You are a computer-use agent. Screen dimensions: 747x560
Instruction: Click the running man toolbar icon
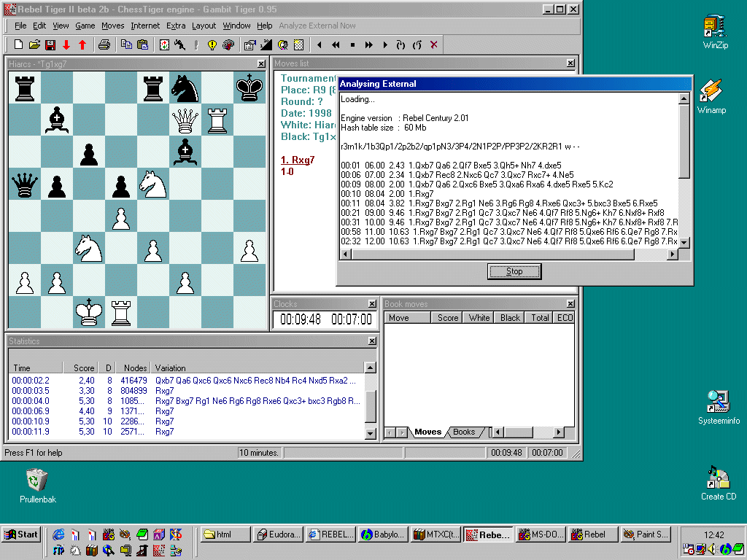180,44
